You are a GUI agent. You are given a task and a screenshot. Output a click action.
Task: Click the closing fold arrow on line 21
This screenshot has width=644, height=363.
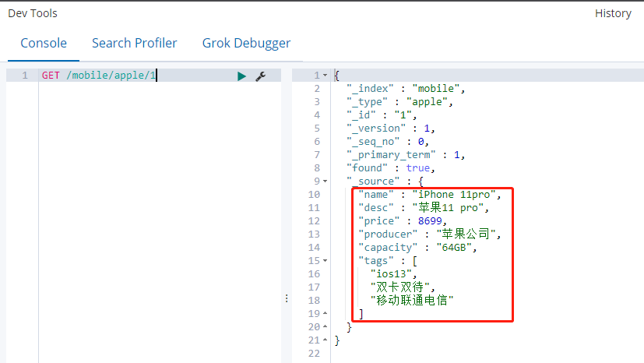(325, 340)
